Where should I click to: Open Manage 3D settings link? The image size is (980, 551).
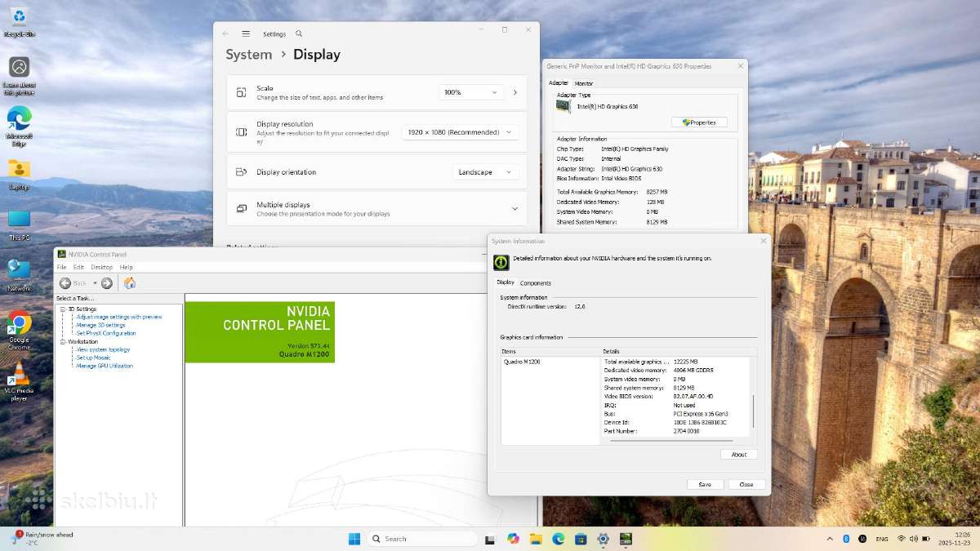100,325
